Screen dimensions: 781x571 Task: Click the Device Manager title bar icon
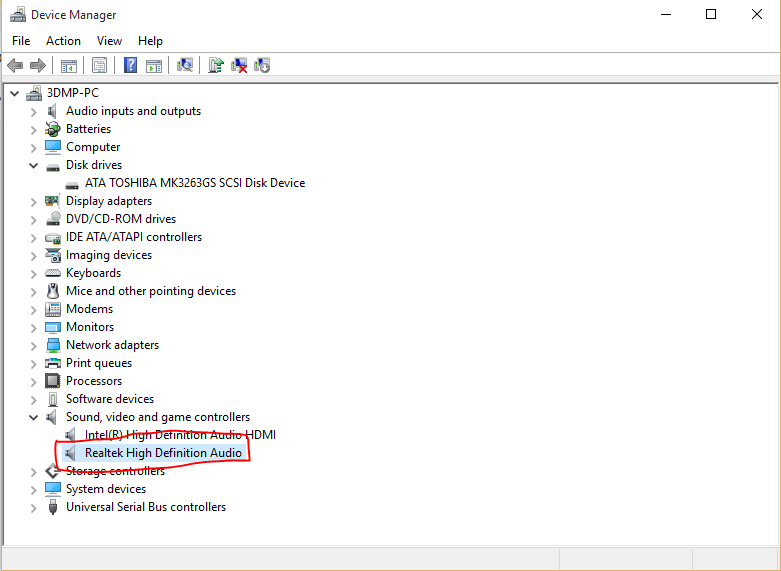pyautogui.click(x=18, y=14)
